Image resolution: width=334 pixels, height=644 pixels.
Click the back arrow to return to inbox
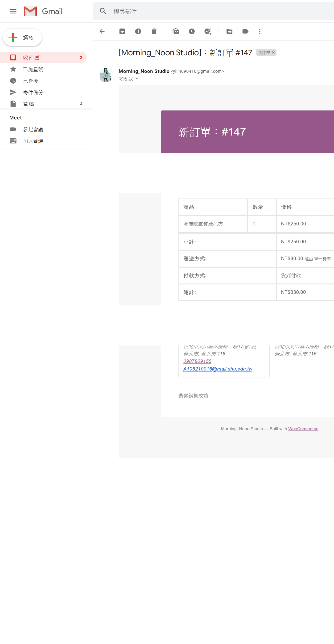102,31
